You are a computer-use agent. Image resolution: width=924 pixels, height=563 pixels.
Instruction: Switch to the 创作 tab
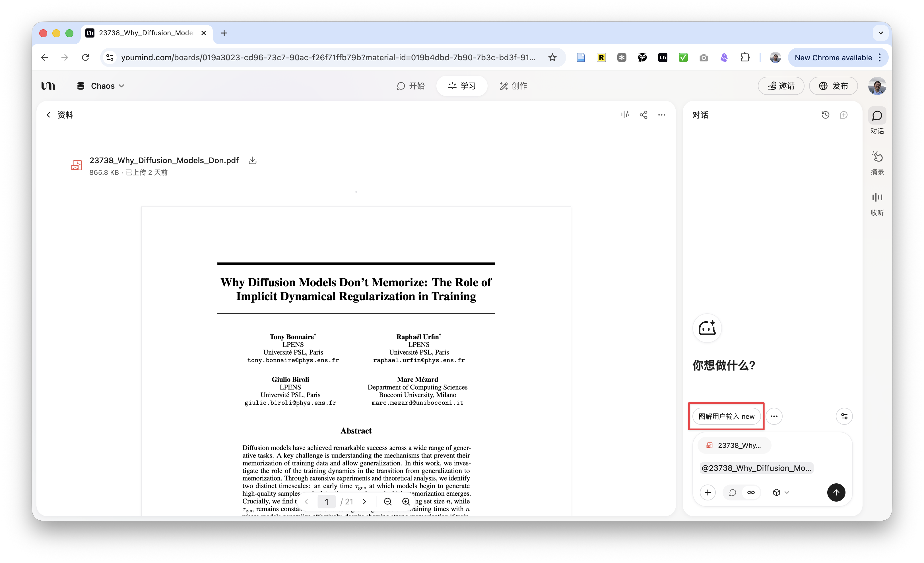tap(513, 86)
